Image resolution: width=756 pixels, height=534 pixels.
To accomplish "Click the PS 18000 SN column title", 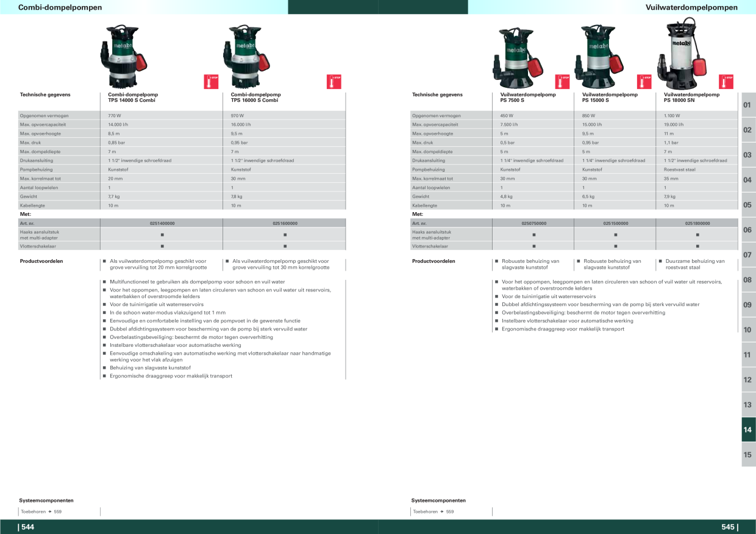I will [691, 98].
